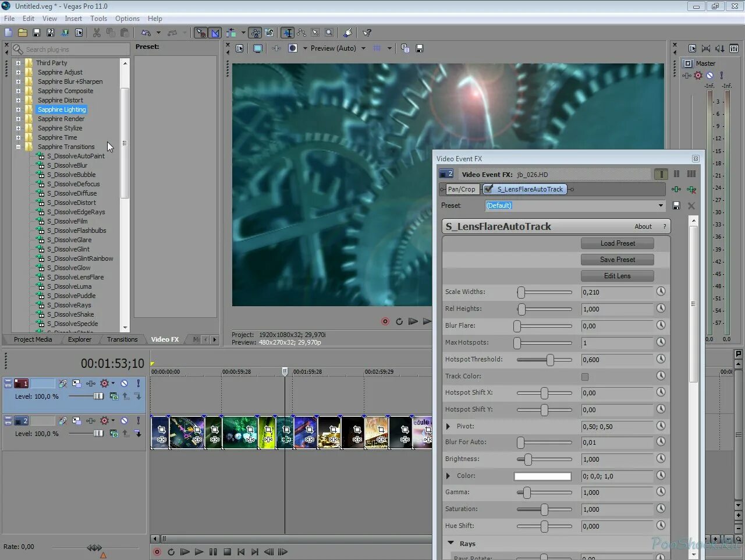745x560 pixels.
Task: Mute track 1 with the Mute button
Action: pos(124,384)
